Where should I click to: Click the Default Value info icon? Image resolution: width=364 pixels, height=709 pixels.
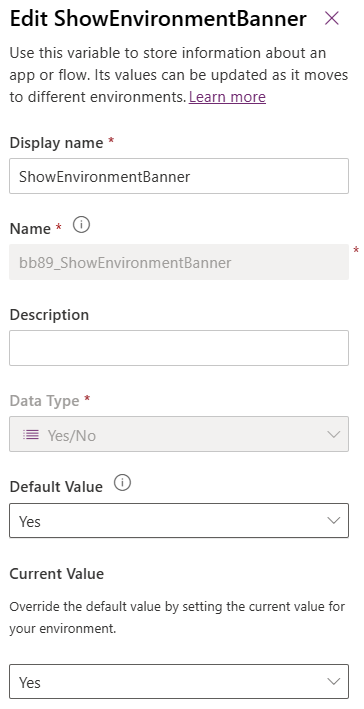click(122, 483)
